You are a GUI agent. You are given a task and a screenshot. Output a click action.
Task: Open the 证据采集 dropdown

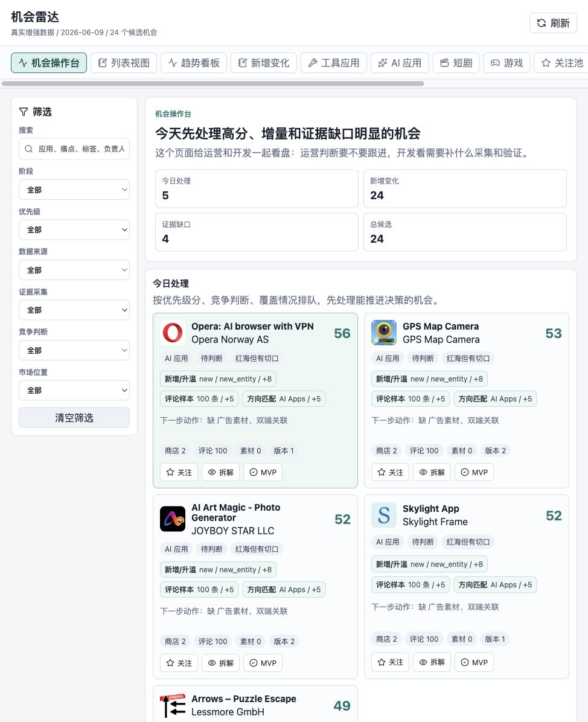pyautogui.click(x=74, y=310)
